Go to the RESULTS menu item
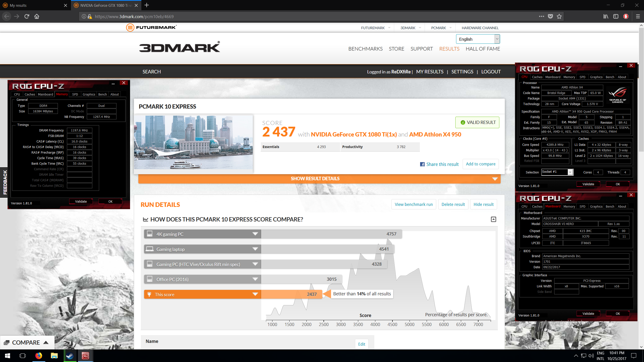The height and width of the screenshot is (362, 644). 449,49
